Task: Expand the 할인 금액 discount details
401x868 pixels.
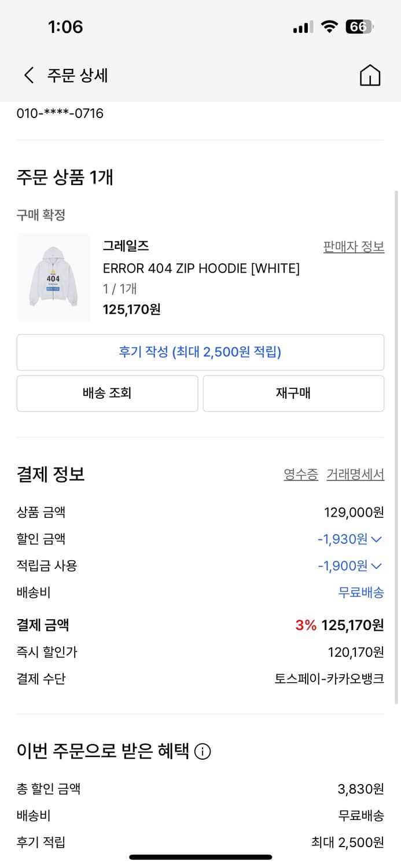Action: point(376,539)
